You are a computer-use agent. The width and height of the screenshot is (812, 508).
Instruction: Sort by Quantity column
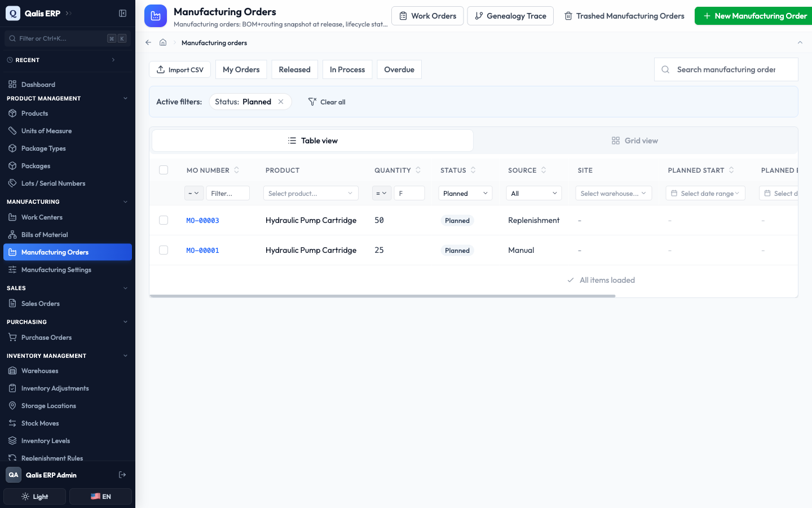point(418,170)
